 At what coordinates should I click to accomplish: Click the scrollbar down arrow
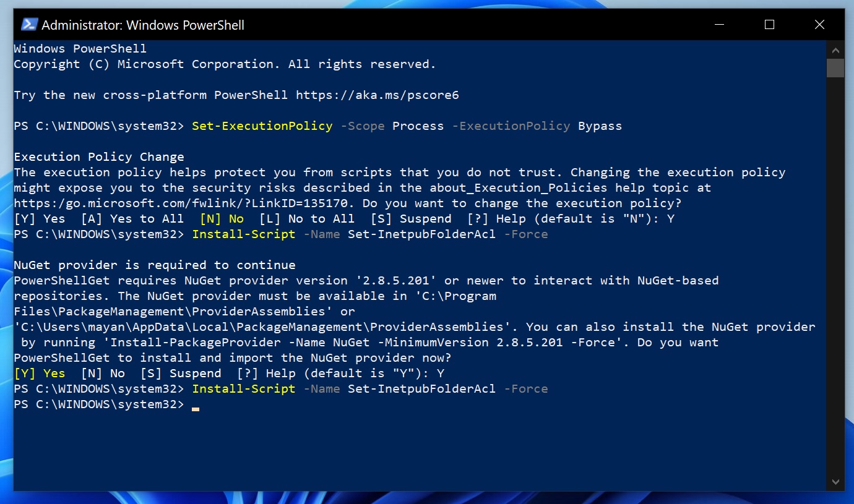[x=835, y=481]
